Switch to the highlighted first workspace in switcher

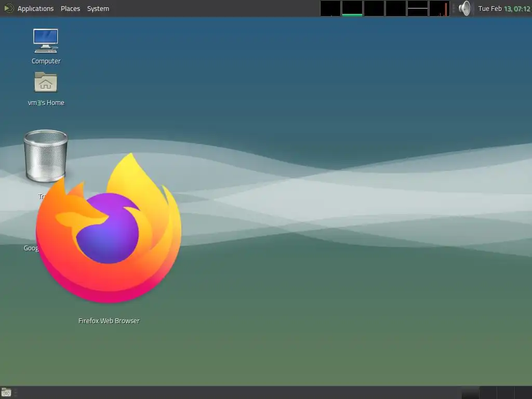(x=470, y=393)
